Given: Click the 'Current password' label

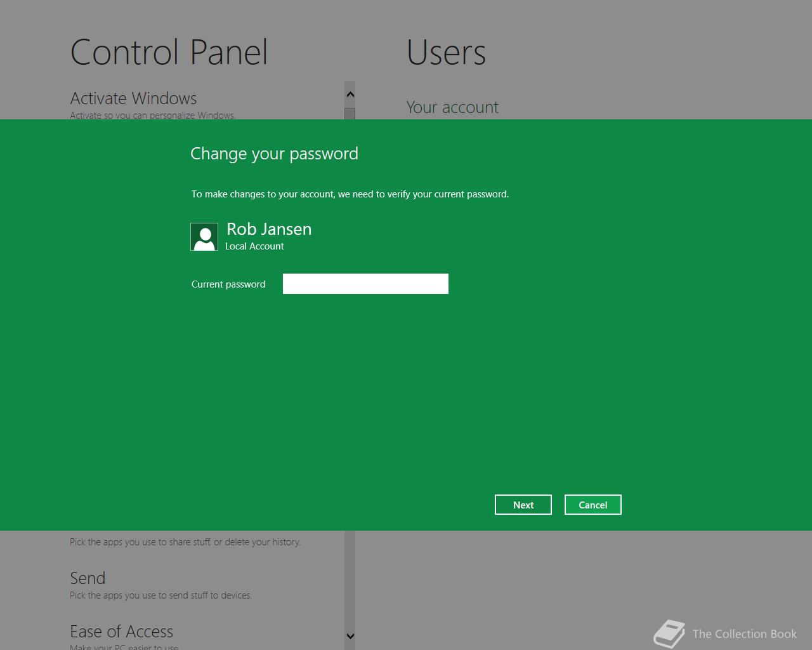Looking at the screenshot, I should (x=228, y=284).
